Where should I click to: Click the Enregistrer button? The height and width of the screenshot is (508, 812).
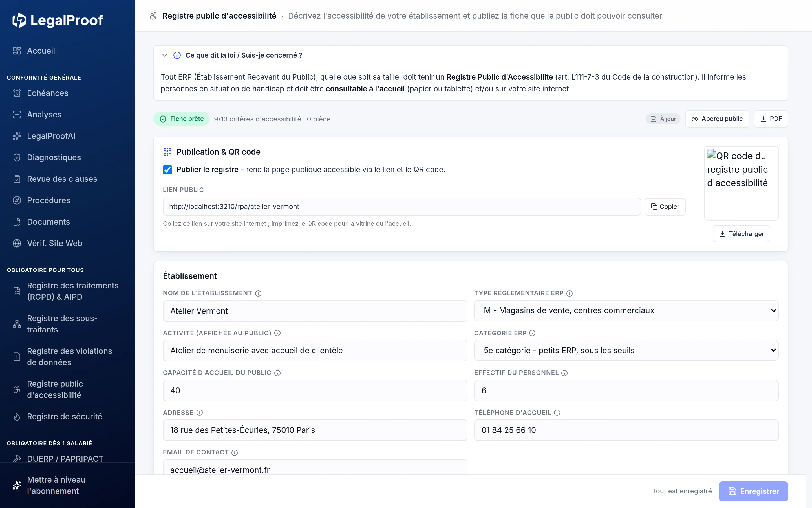point(753,491)
